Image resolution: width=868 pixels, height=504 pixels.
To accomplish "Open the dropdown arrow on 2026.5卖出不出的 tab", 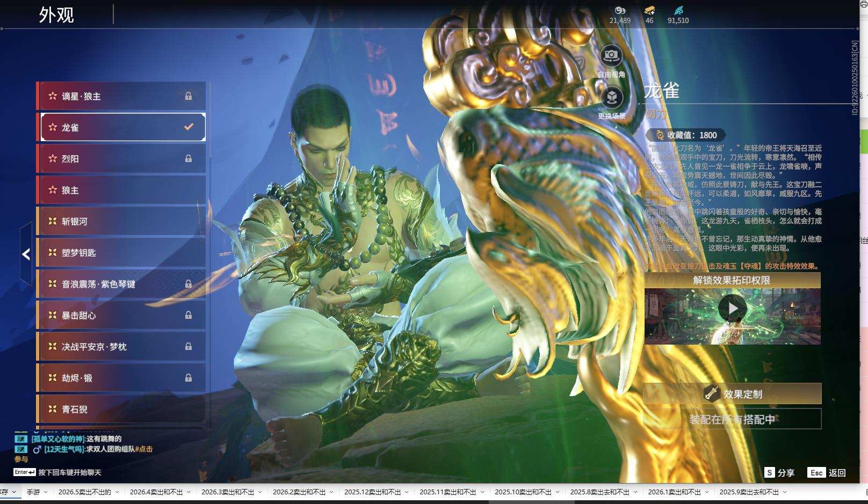I will (118, 492).
